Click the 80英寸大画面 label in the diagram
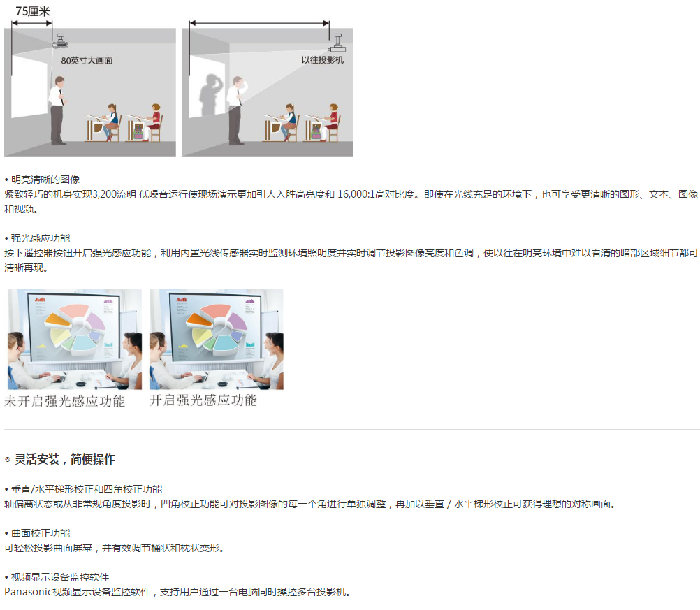700x610 pixels. pyautogui.click(x=87, y=61)
